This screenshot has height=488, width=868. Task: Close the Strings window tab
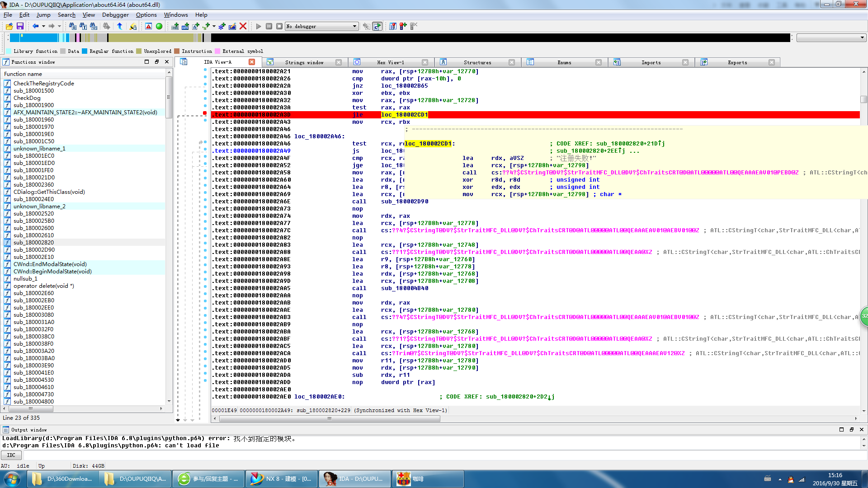(339, 62)
